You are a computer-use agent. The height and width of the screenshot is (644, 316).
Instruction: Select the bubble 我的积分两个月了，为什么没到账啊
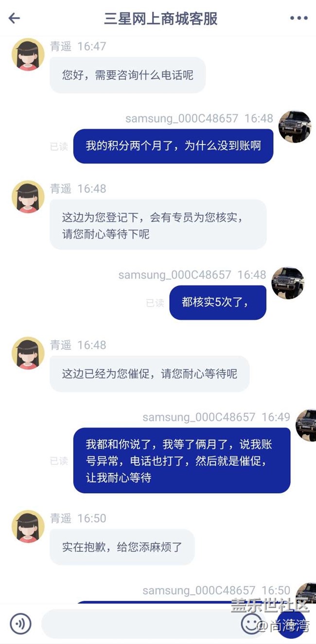coord(173,146)
